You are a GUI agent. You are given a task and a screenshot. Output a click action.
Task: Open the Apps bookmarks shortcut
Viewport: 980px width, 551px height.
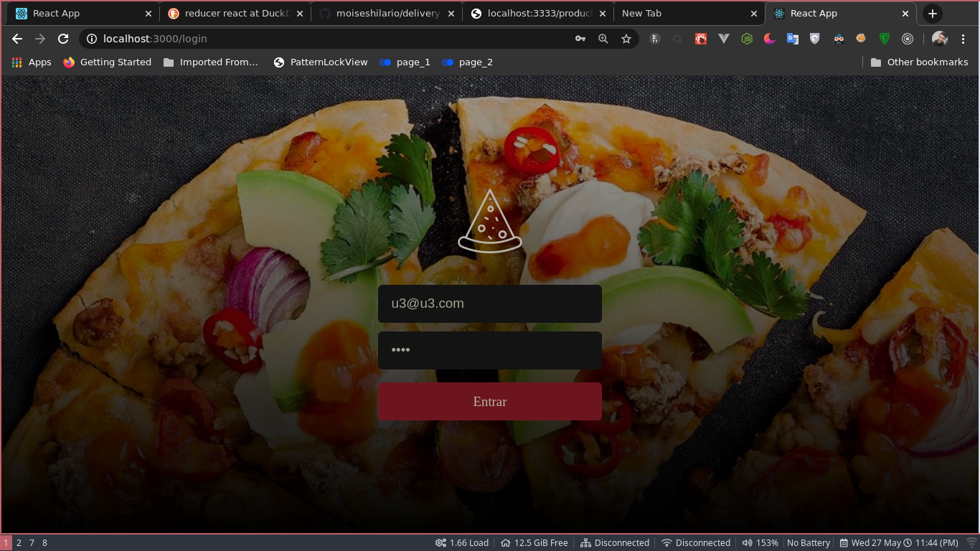(x=32, y=62)
